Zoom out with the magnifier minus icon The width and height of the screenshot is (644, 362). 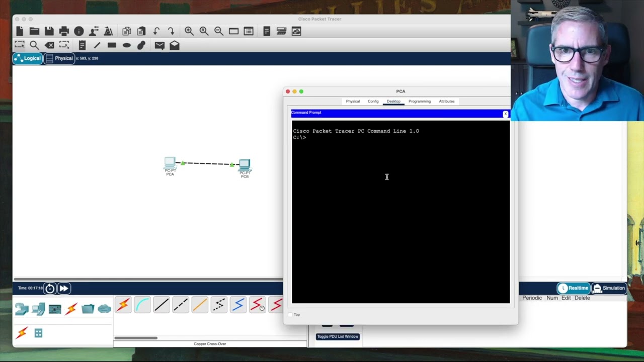tap(219, 31)
